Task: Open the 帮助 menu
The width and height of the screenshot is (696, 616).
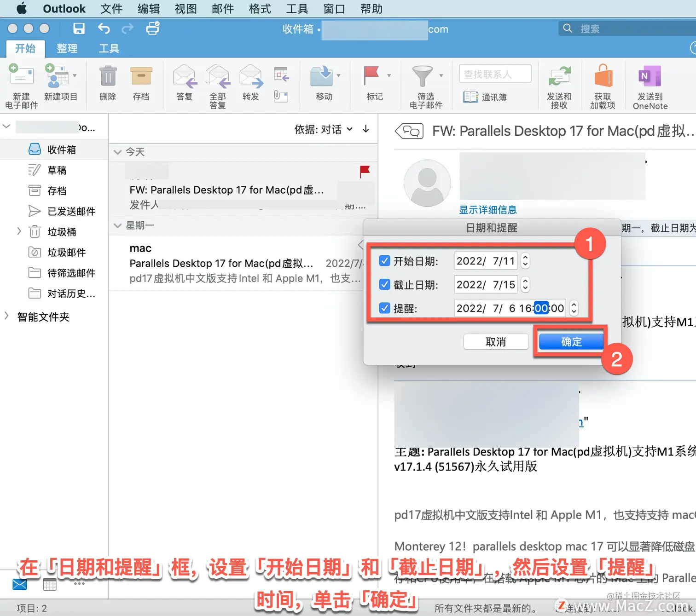Action: coord(371,9)
